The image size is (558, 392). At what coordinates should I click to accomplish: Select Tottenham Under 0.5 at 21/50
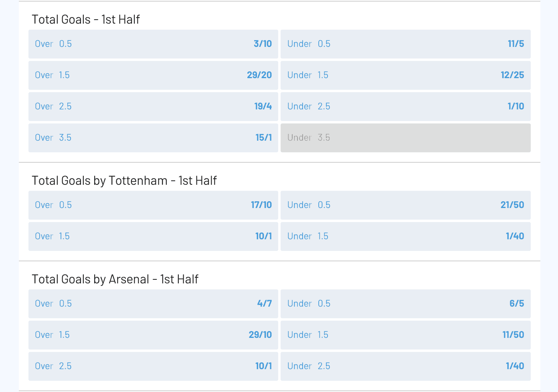[405, 205]
